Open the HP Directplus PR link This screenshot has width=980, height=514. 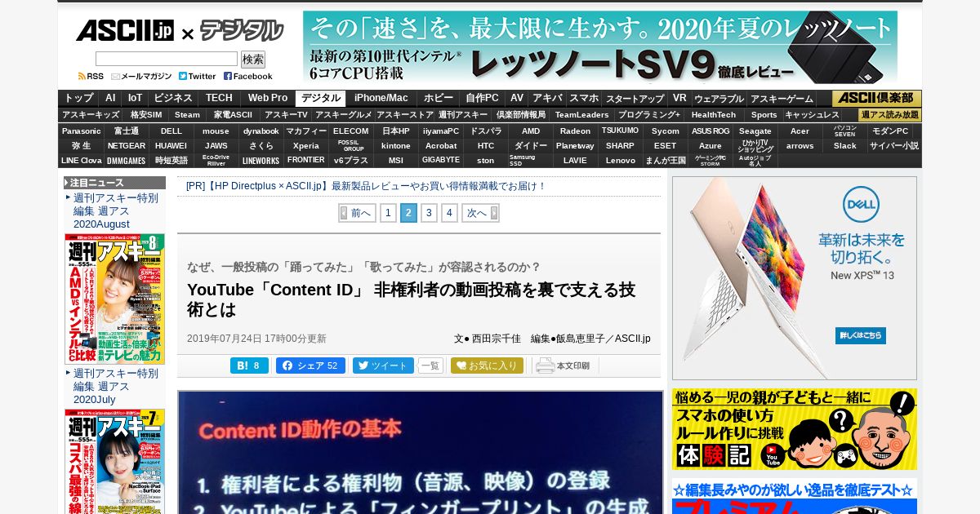click(366, 186)
